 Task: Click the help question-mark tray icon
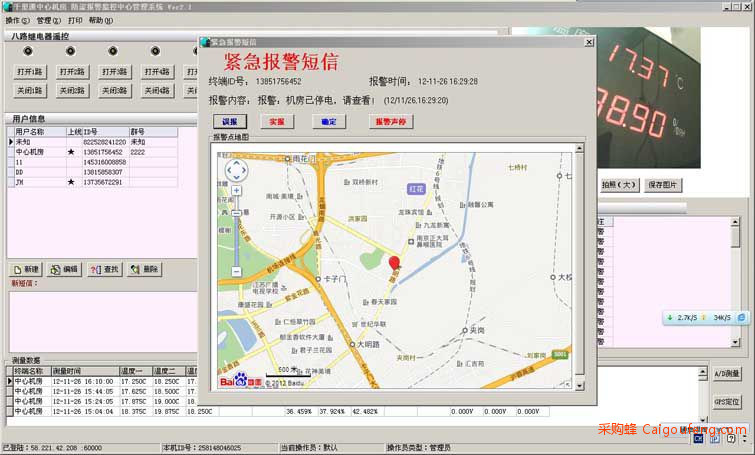click(x=731, y=438)
